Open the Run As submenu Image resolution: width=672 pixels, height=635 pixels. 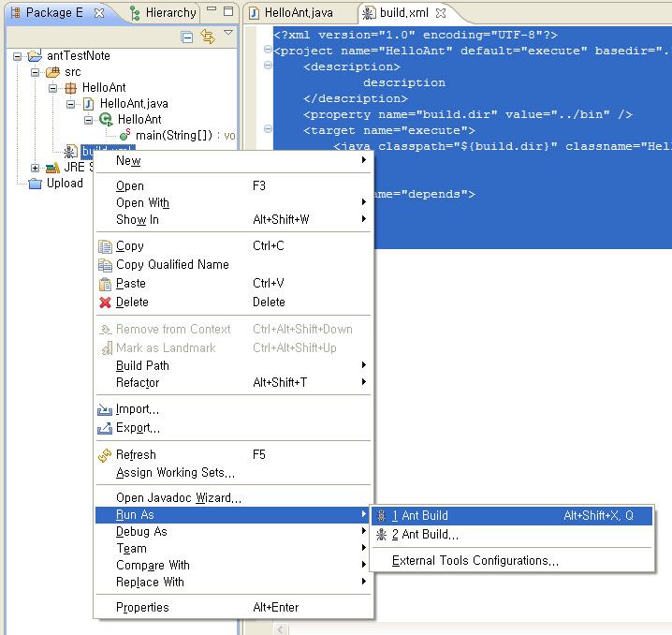[234, 515]
